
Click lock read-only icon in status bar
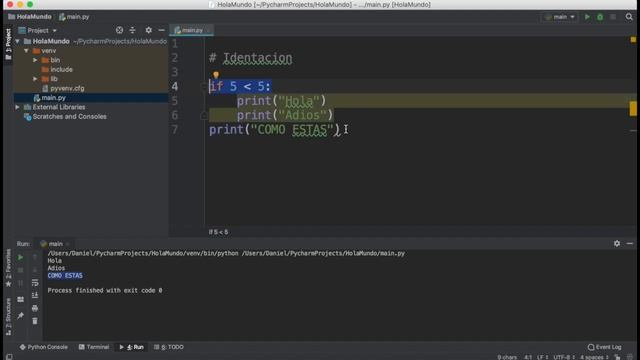pos(618,357)
